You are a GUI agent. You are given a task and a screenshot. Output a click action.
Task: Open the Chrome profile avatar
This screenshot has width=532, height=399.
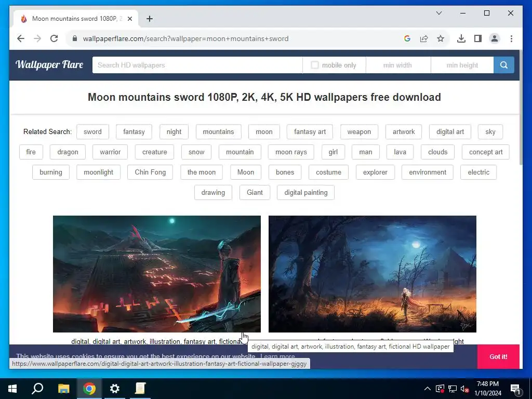click(x=495, y=38)
